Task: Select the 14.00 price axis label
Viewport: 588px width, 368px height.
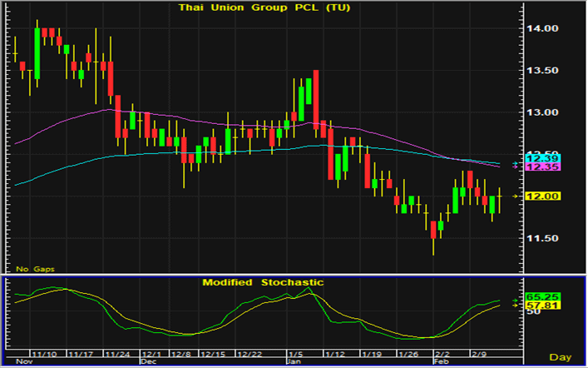Action: pyautogui.click(x=544, y=28)
